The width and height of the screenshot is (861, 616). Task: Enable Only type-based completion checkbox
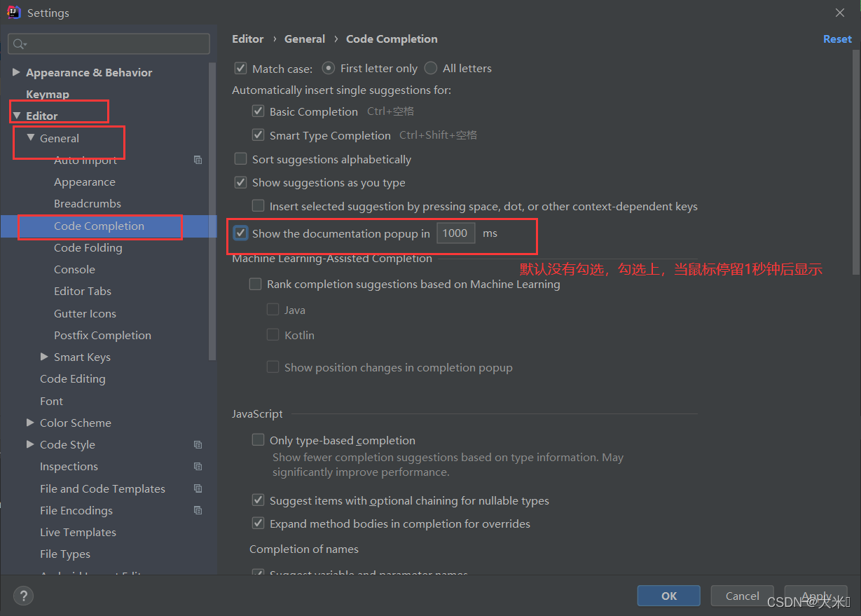click(x=258, y=440)
